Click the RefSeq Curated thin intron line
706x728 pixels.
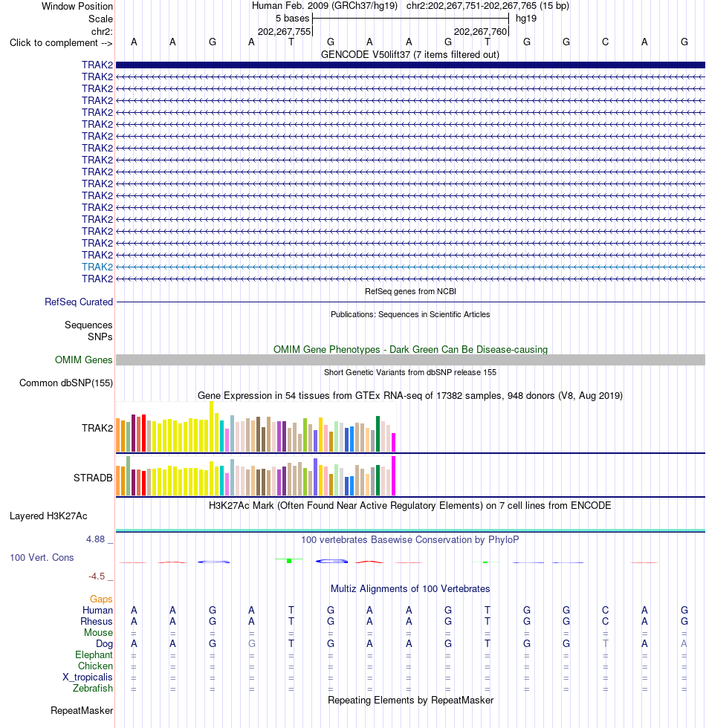410,302
